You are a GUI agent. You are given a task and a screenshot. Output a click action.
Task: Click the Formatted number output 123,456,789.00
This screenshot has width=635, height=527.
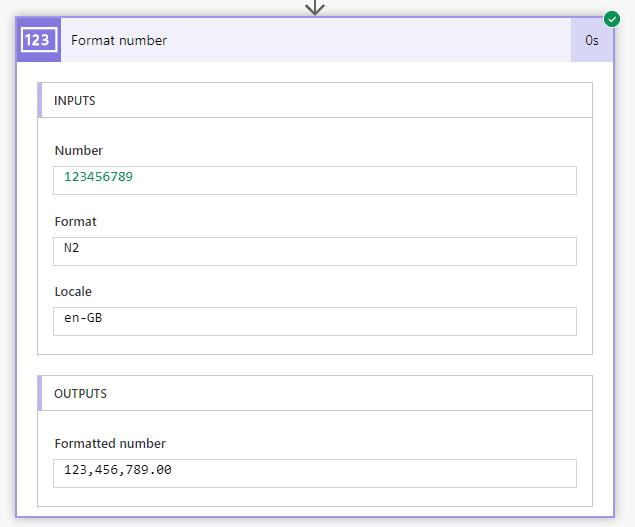315,473
